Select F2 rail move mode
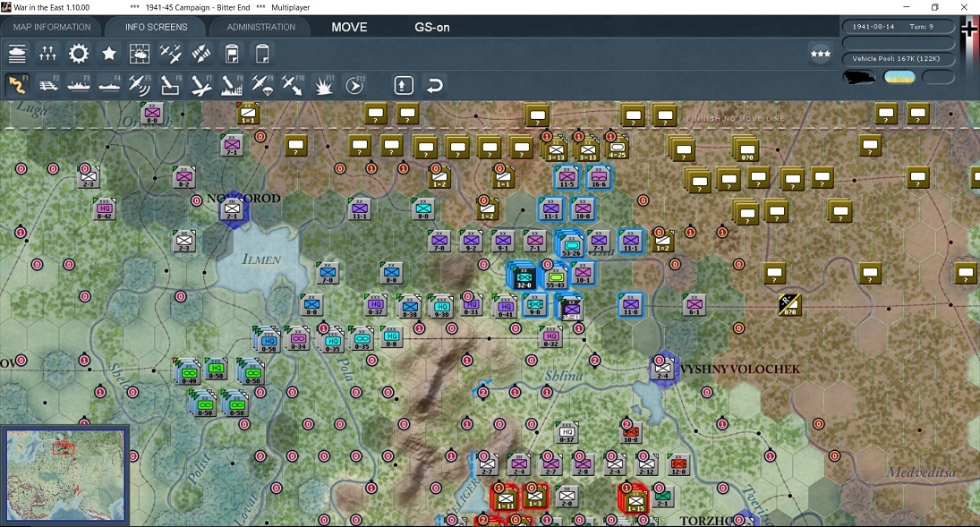 [x=48, y=85]
